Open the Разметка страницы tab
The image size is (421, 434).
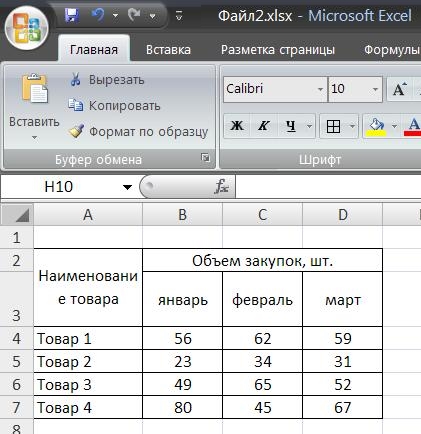(x=278, y=50)
